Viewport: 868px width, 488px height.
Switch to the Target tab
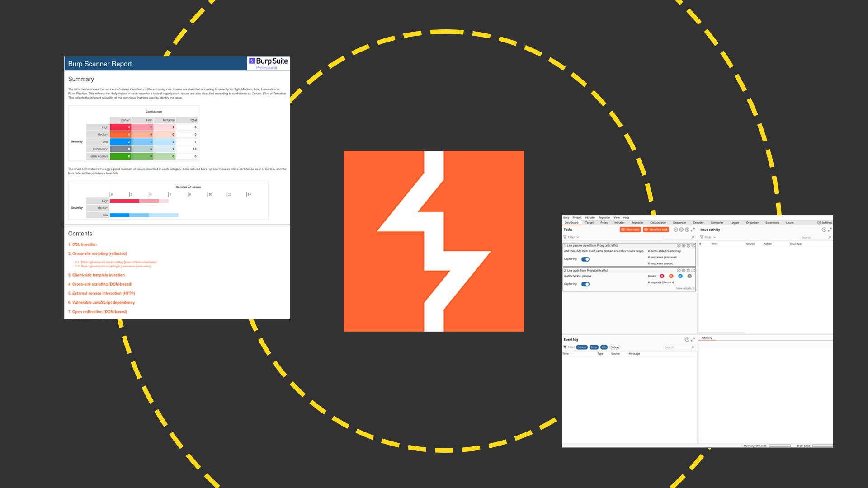590,223
